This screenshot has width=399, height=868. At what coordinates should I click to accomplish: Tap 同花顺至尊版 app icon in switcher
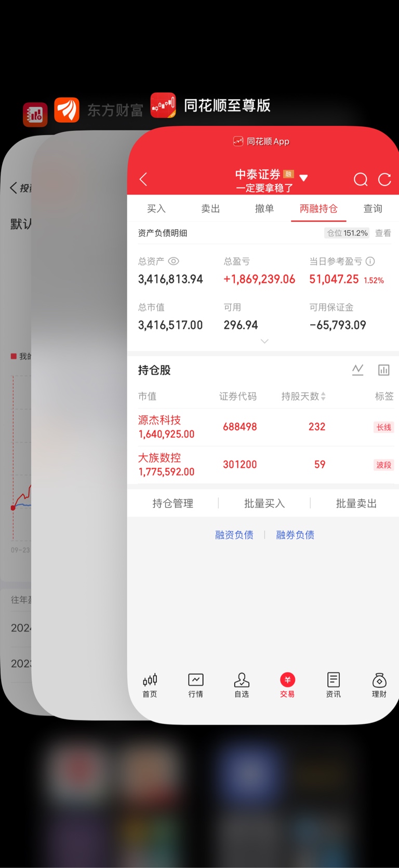163,106
